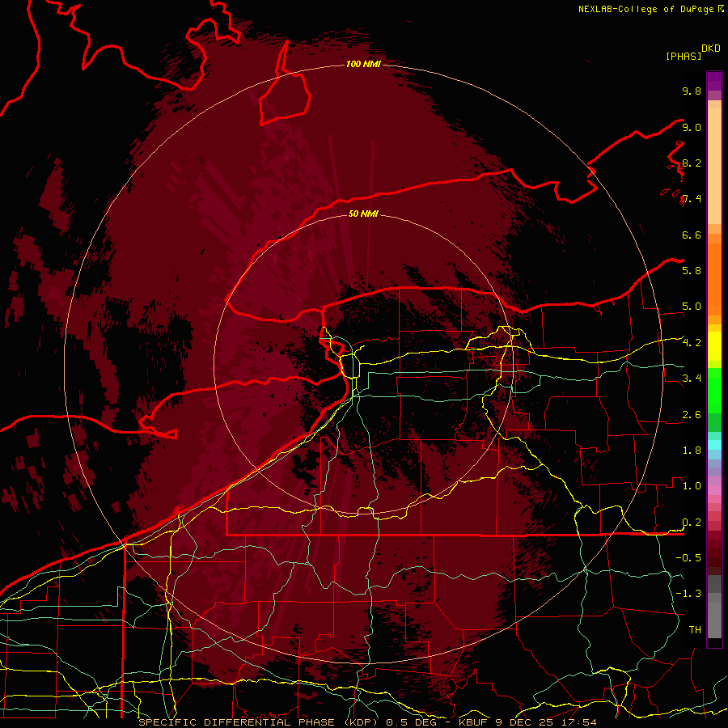Click the purple top segment of color bar

pyautogui.click(x=714, y=81)
